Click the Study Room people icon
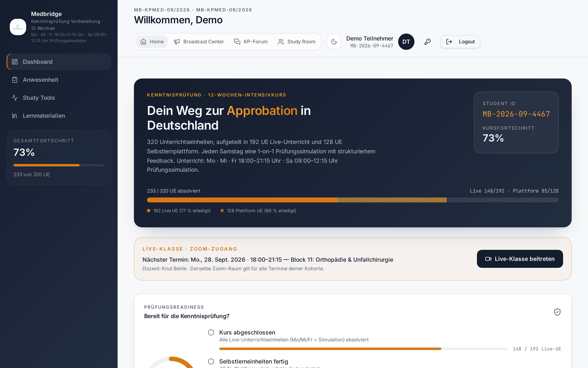This screenshot has width=588, height=368. tap(281, 42)
